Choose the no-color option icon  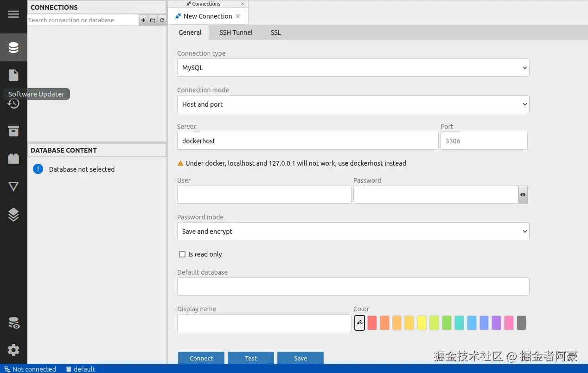click(359, 323)
